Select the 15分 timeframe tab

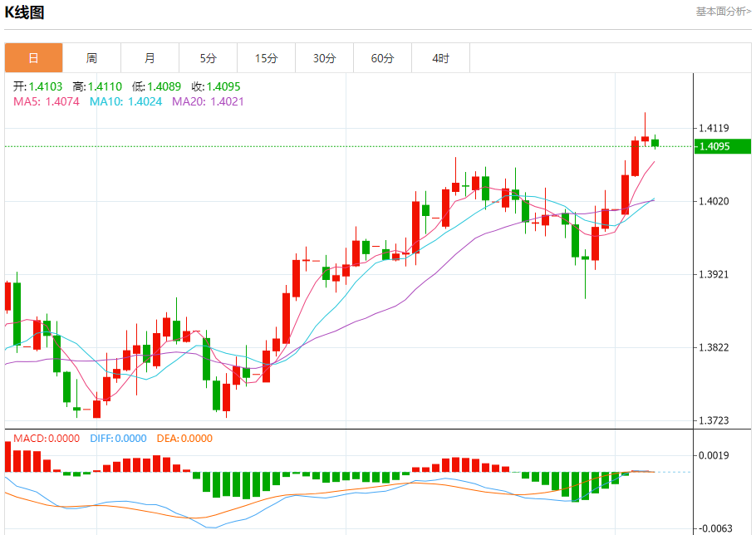coord(266,58)
